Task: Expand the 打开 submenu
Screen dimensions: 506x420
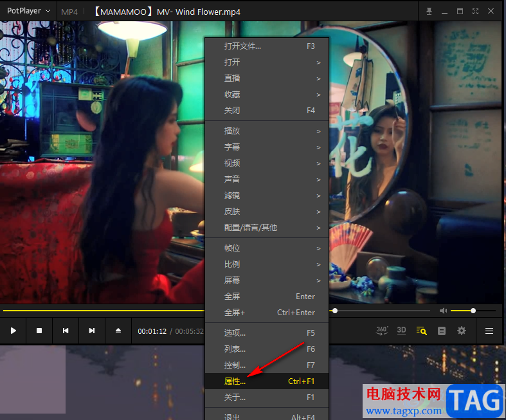Action: tap(267, 62)
